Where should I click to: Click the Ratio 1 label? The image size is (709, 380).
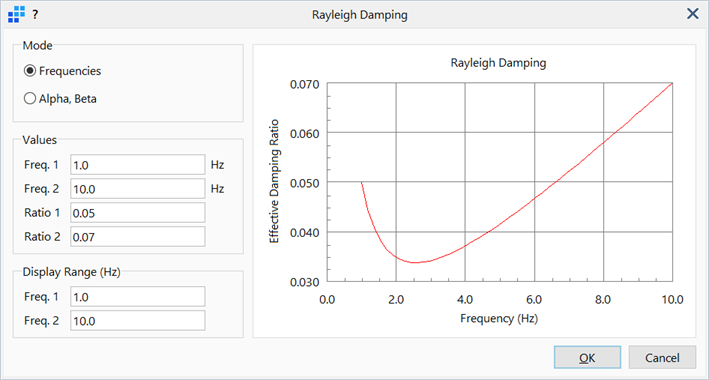point(42,213)
